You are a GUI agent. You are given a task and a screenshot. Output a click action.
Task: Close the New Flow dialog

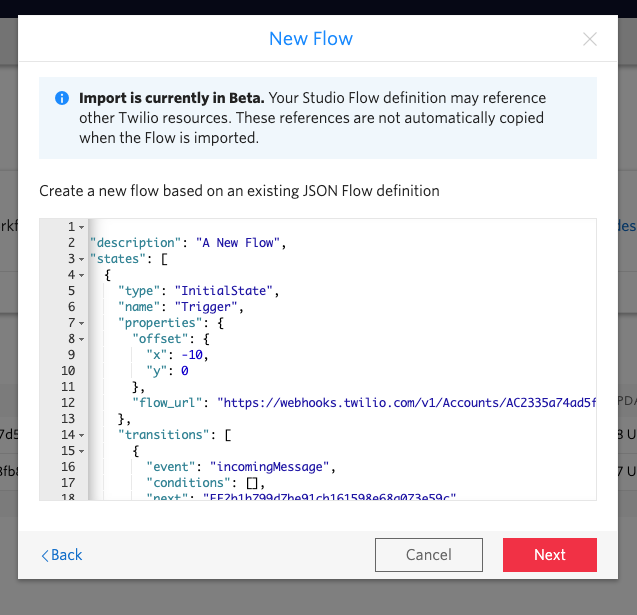(590, 40)
